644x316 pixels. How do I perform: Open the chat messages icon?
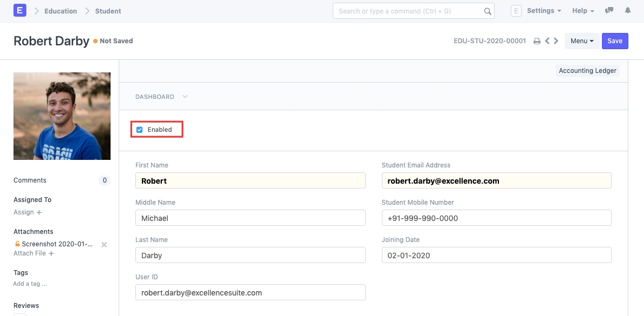pyautogui.click(x=609, y=11)
